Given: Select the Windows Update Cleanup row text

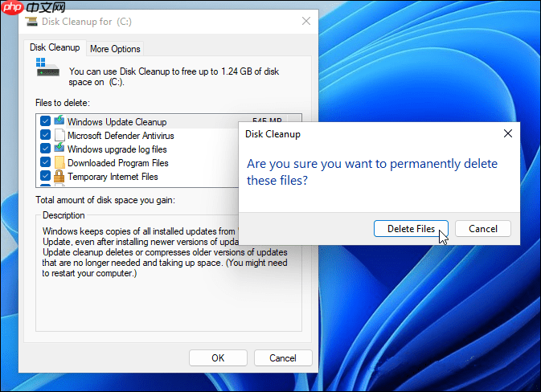Looking at the screenshot, I should pyautogui.click(x=117, y=122).
